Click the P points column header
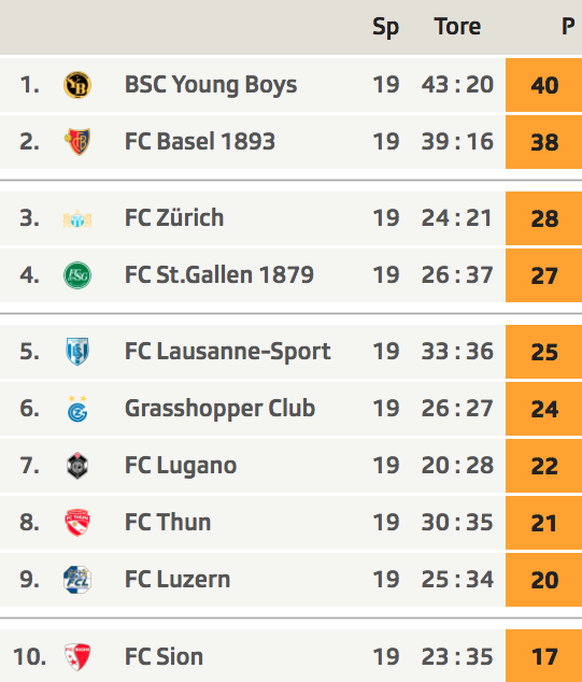 coord(568,27)
